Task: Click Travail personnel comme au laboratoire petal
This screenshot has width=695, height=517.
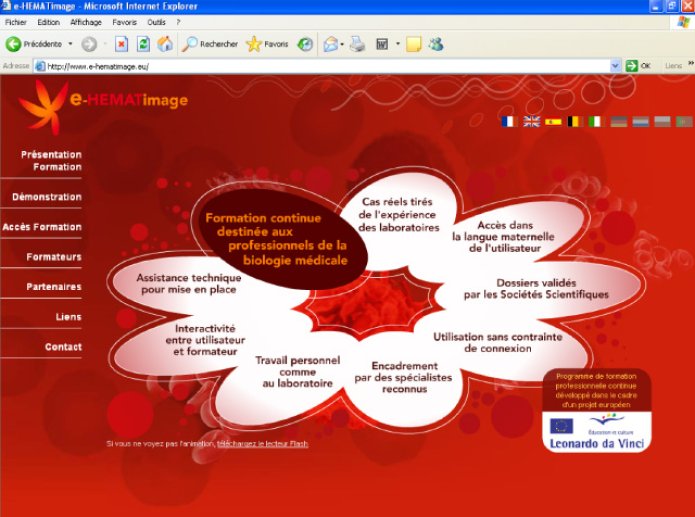Action: (x=297, y=372)
